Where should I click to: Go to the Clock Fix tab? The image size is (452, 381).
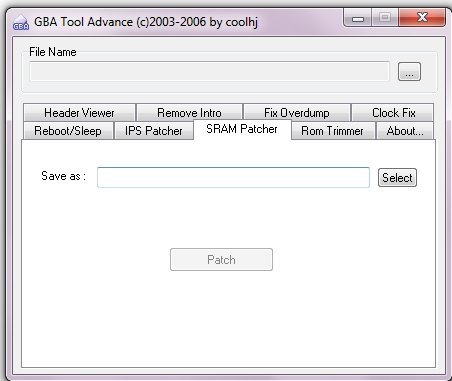[x=393, y=113]
